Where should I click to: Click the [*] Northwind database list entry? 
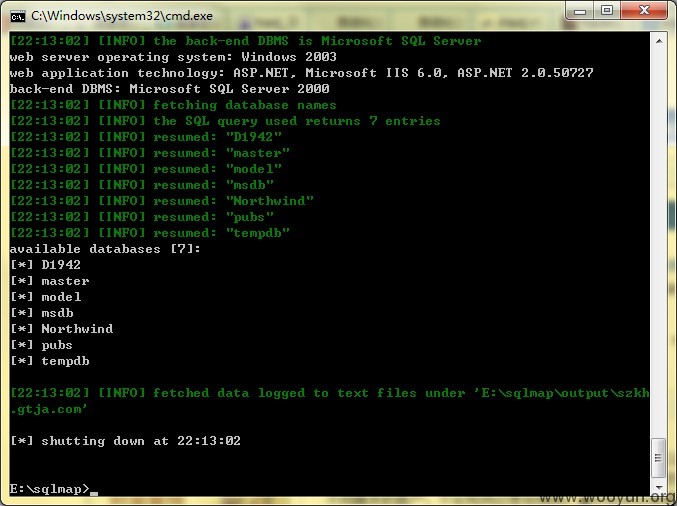(x=62, y=329)
